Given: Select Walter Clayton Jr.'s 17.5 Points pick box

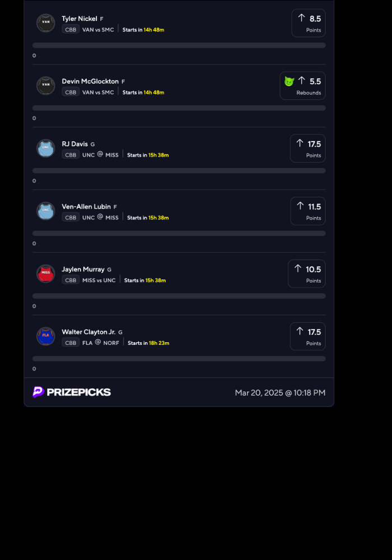Looking at the screenshot, I should click(x=307, y=337).
